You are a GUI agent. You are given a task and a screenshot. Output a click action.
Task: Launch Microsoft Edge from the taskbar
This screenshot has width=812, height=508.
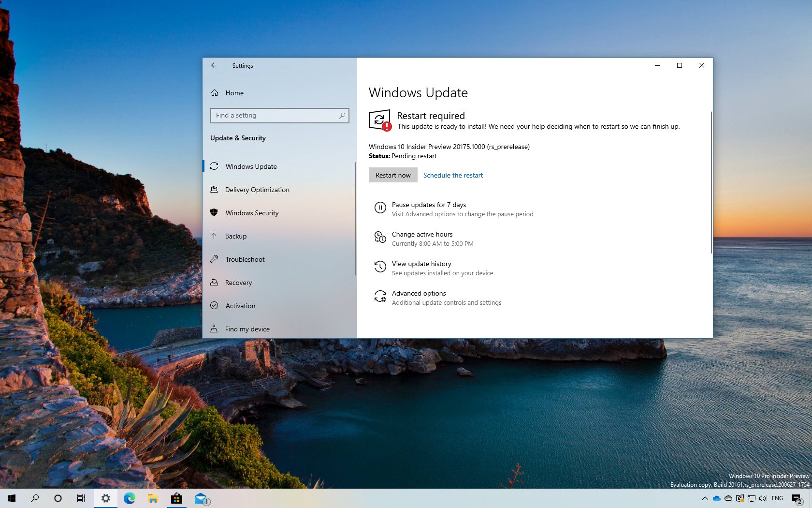coord(129,498)
